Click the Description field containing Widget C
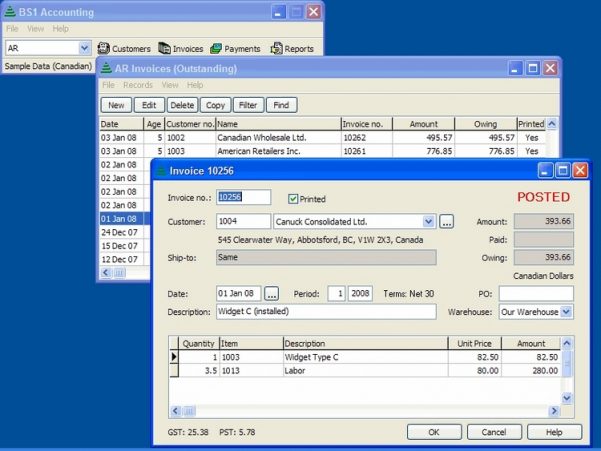Screen dimensions: 601x451 pyautogui.click(x=326, y=312)
